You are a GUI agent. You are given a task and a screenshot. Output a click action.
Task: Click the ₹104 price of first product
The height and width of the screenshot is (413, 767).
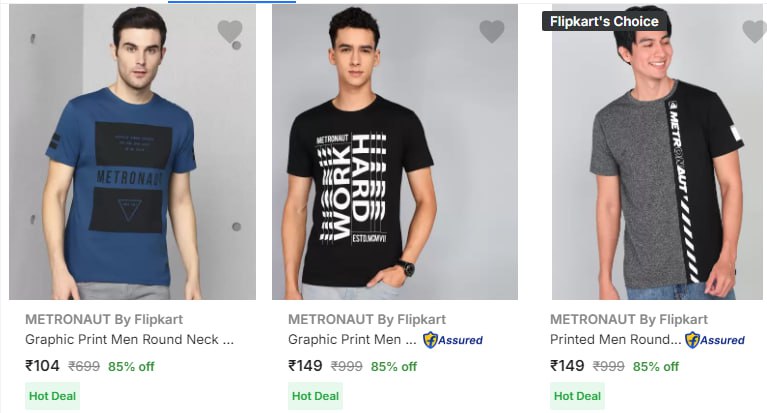click(x=43, y=366)
